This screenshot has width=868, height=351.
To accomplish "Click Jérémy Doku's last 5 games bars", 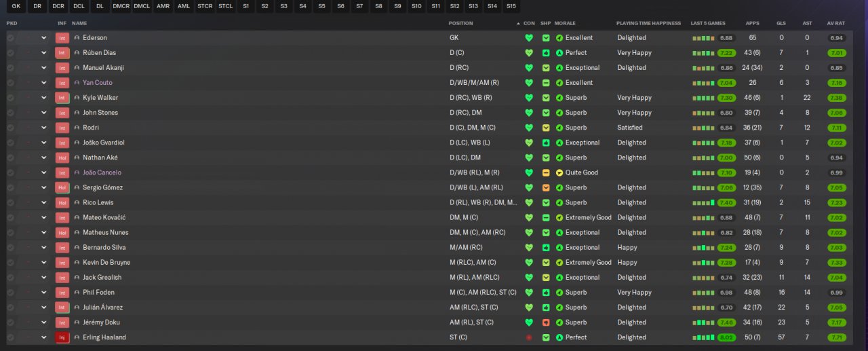I will coord(704,322).
